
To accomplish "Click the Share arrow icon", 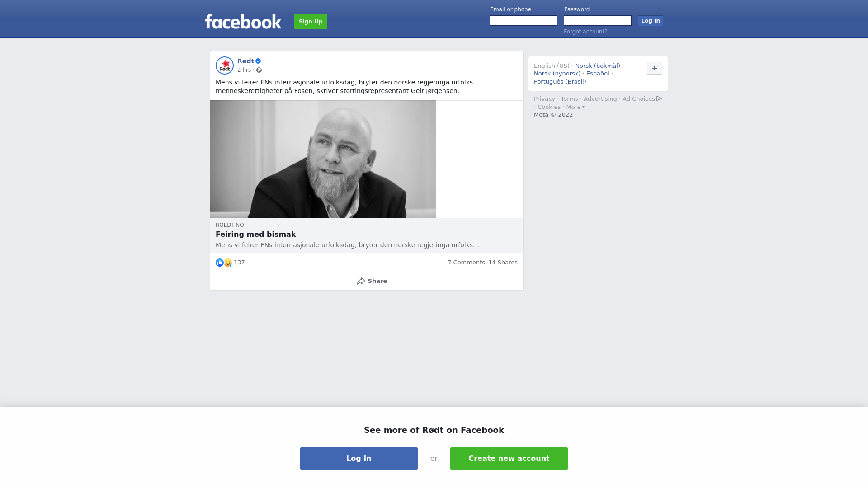I will pyautogui.click(x=361, y=281).
